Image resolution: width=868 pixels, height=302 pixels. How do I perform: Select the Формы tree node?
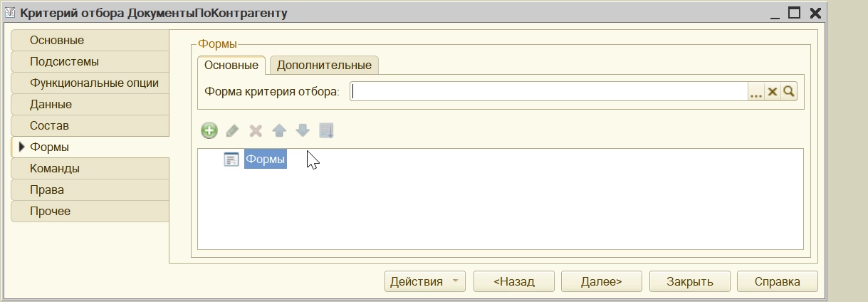pyautogui.click(x=265, y=160)
